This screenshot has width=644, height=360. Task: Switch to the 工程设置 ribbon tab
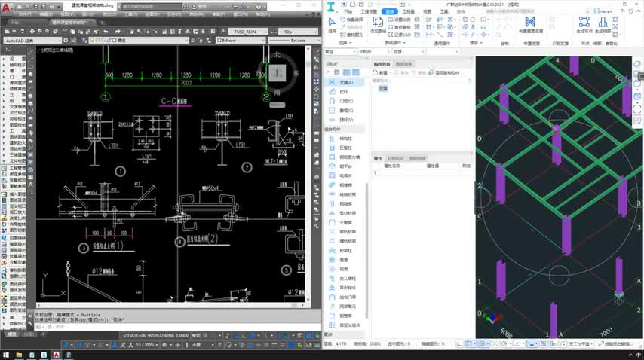pyautogui.click(x=369, y=12)
